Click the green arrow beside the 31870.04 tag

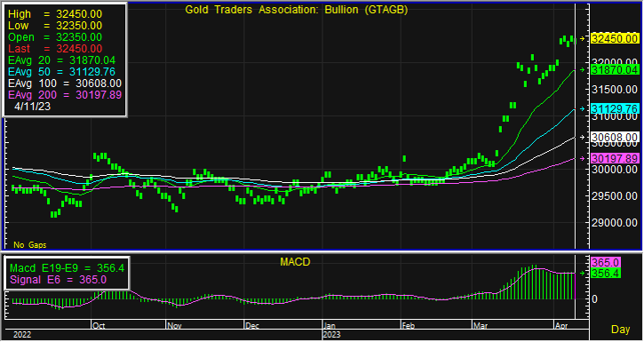click(583, 70)
